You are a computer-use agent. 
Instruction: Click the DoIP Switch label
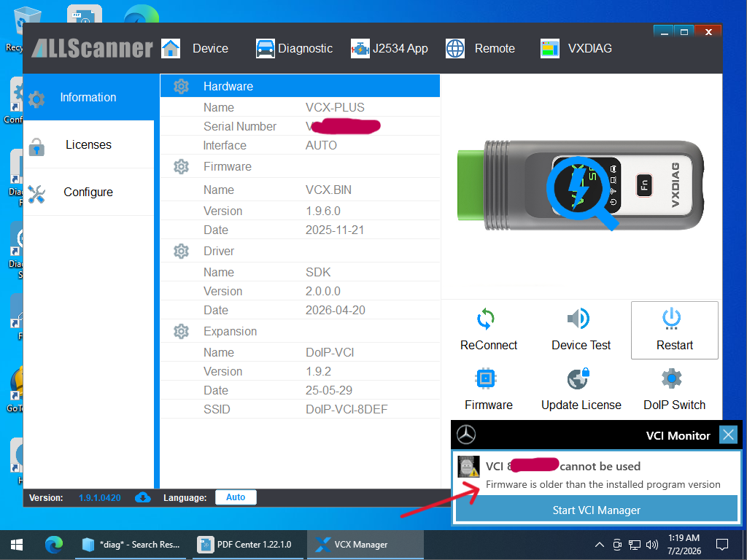coord(674,405)
